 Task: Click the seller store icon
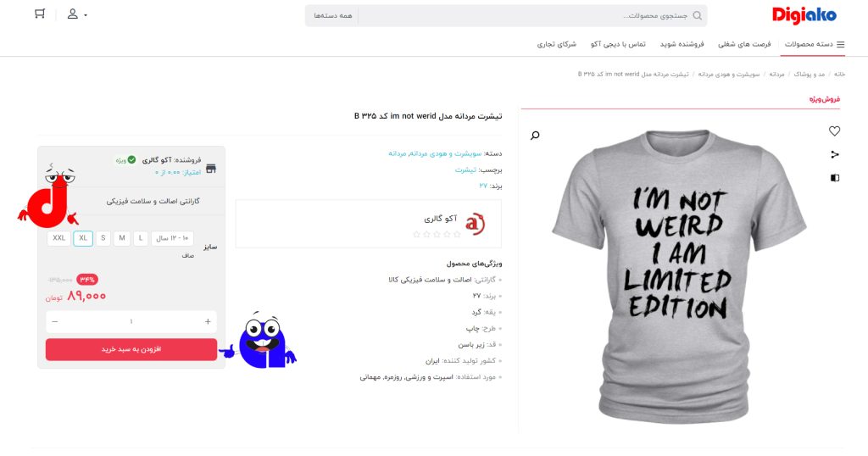pos(211,168)
